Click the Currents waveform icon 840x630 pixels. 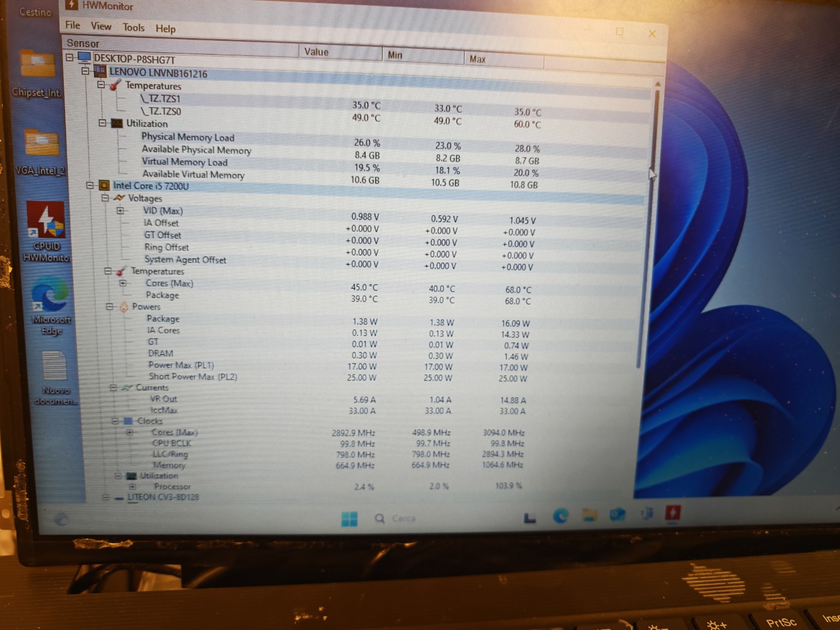point(127,388)
